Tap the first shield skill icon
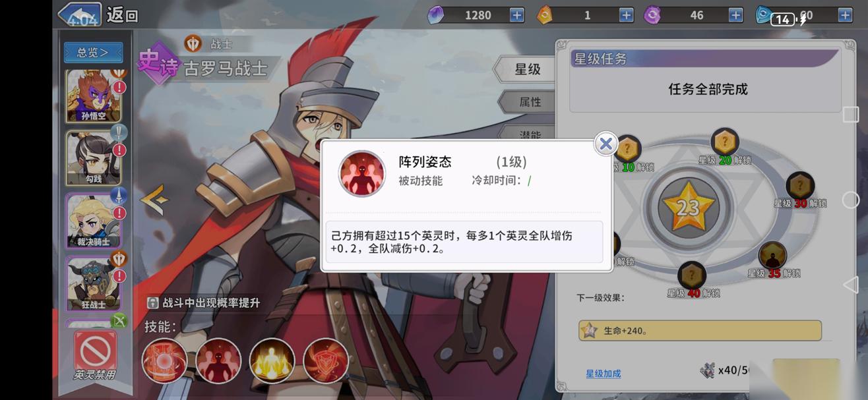The height and width of the screenshot is (400, 868). 165,360
